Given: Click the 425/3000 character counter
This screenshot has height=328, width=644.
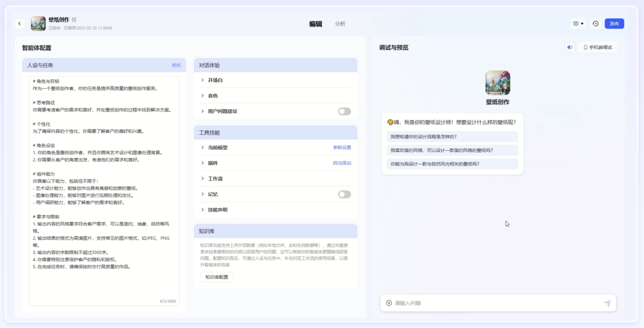Looking at the screenshot, I should 168,301.
